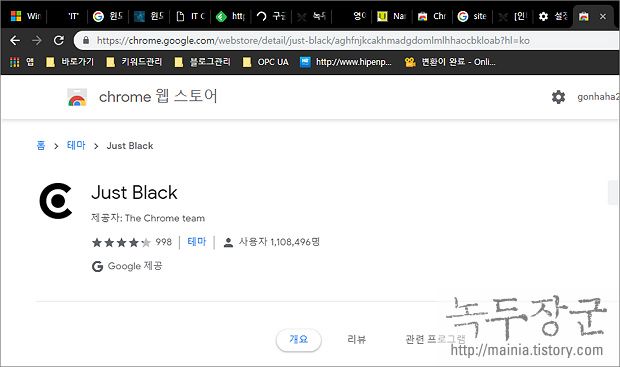
Task: Click the chrome 웹 스토어 title
Action: pyautogui.click(x=158, y=96)
